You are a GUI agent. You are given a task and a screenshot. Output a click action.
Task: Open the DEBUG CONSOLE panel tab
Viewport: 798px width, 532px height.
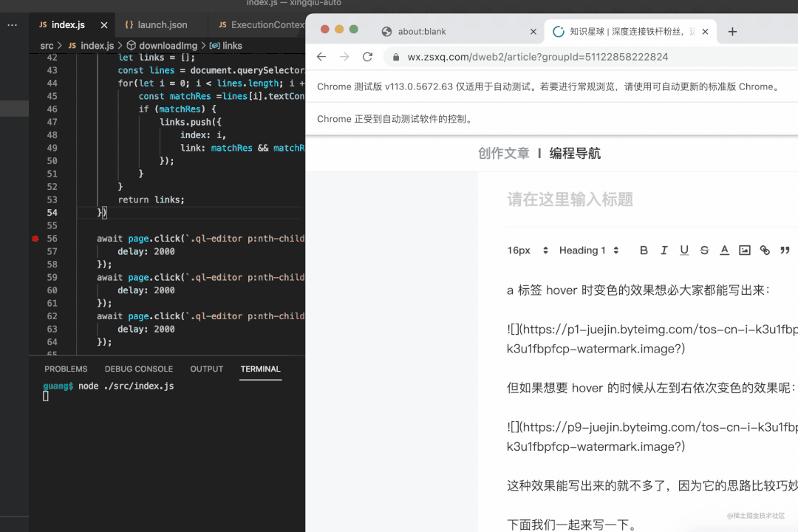(139, 369)
